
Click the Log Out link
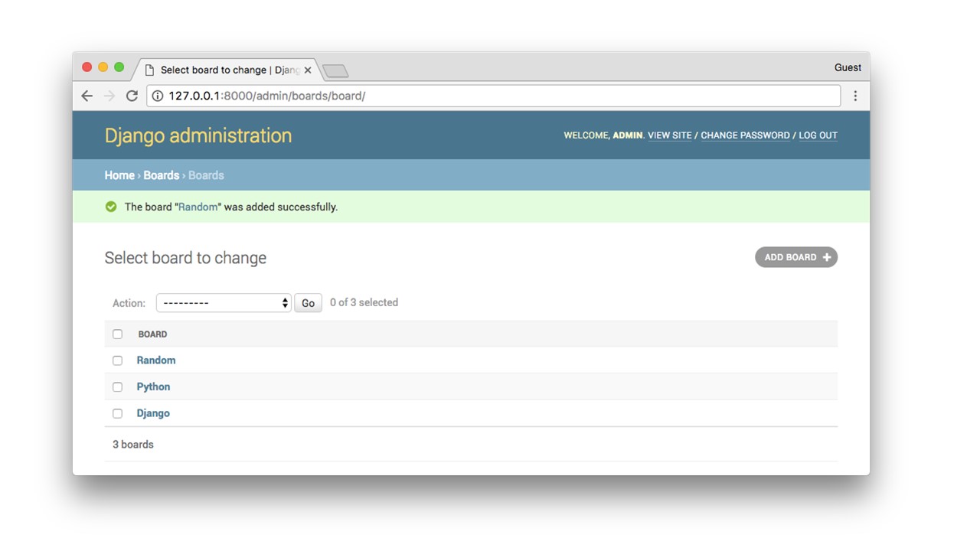click(x=818, y=135)
